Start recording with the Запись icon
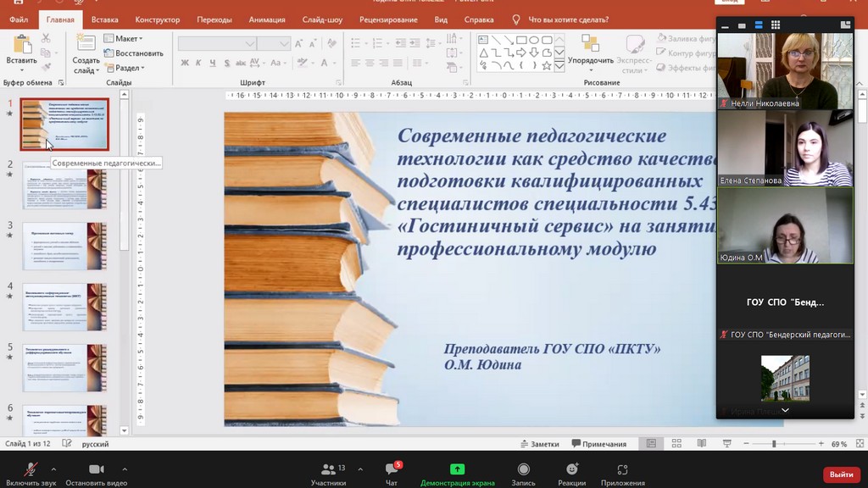Viewport: 868px width, 488px height. coord(523,470)
